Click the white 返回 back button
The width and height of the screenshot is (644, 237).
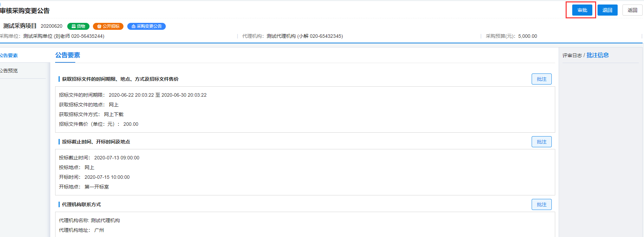pyautogui.click(x=632, y=10)
